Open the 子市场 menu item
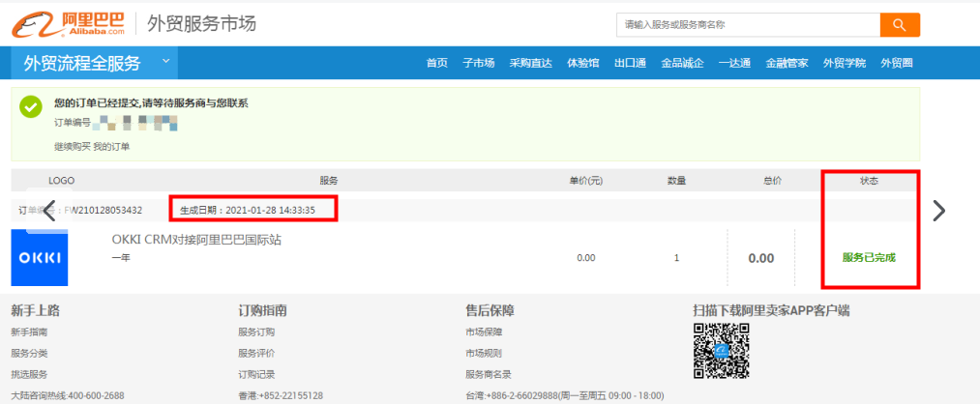 click(x=479, y=63)
